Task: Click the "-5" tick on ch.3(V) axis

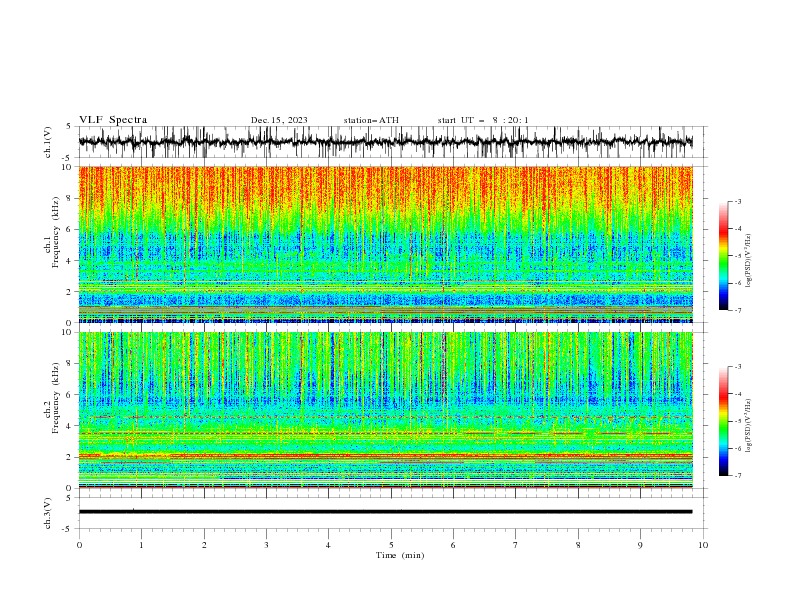Action: [68, 529]
